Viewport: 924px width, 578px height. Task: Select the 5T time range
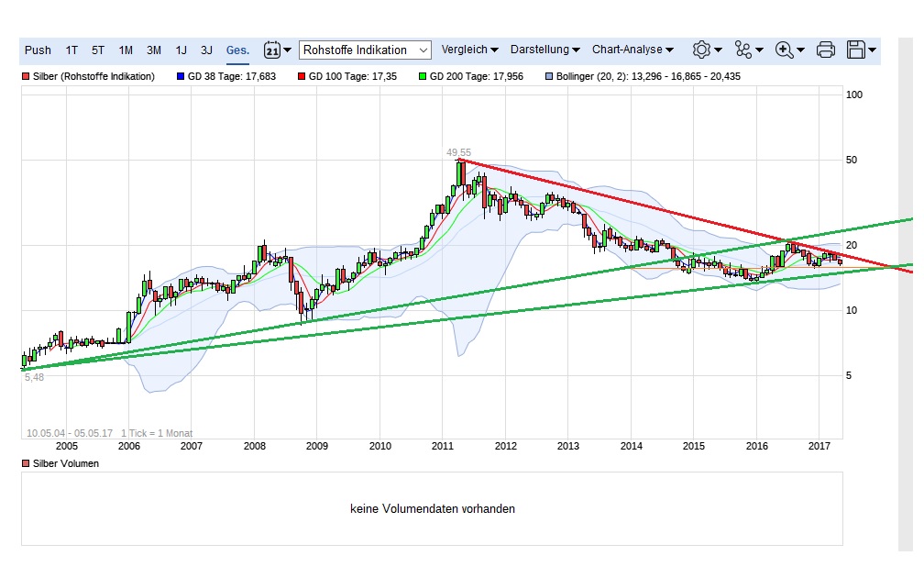(98, 50)
